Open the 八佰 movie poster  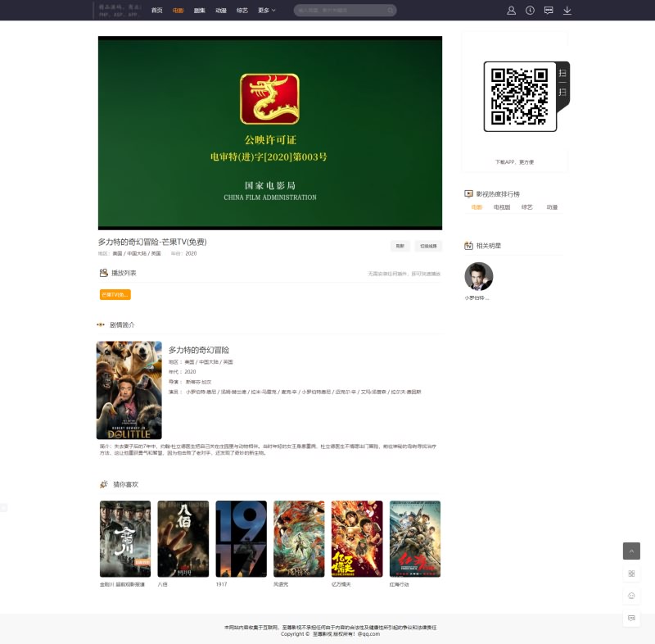pos(183,538)
